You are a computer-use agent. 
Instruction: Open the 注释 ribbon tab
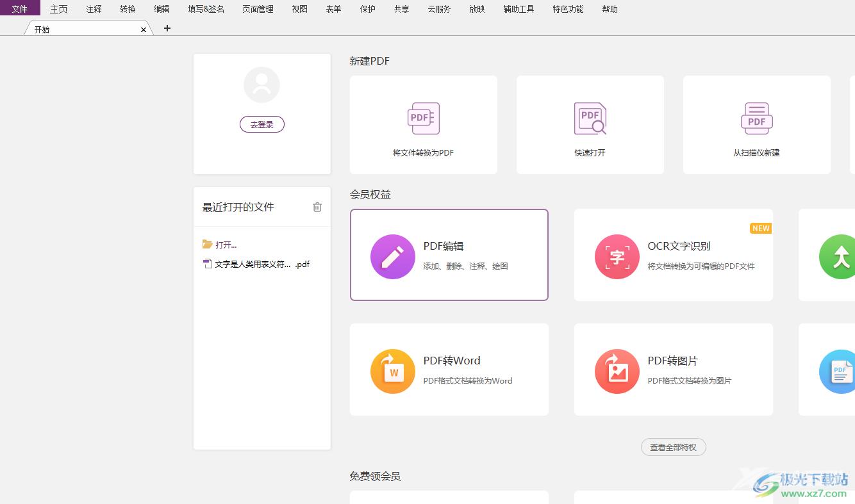point(94,9)
